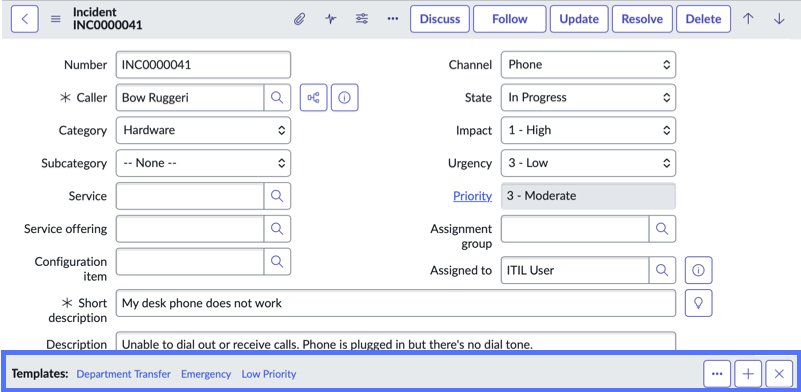The height and width of the screenshot is (392, 801).
Task: Open more options ellipsis in header
Action: point(392,19)
